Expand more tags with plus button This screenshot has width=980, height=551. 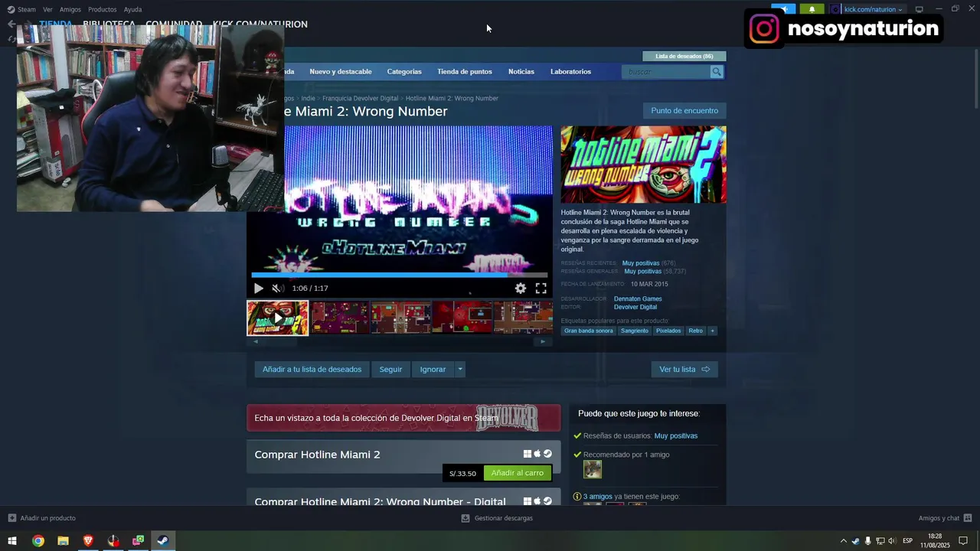click(712, 331)
